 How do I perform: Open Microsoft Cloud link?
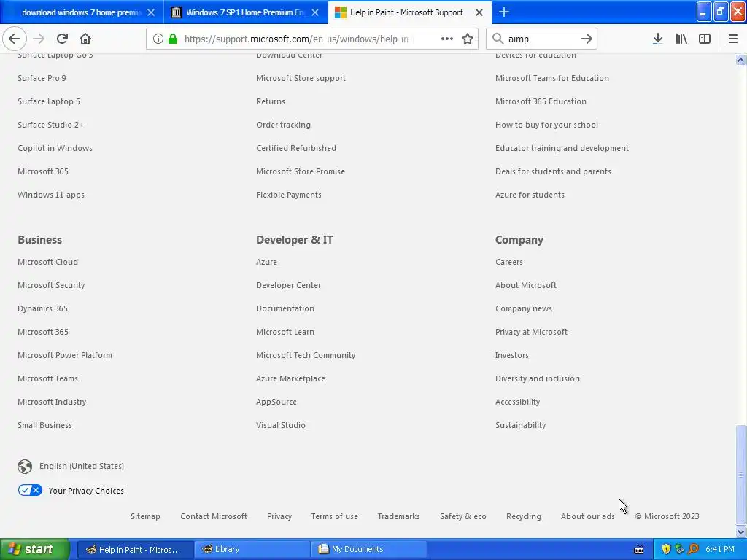coord(47,262)
